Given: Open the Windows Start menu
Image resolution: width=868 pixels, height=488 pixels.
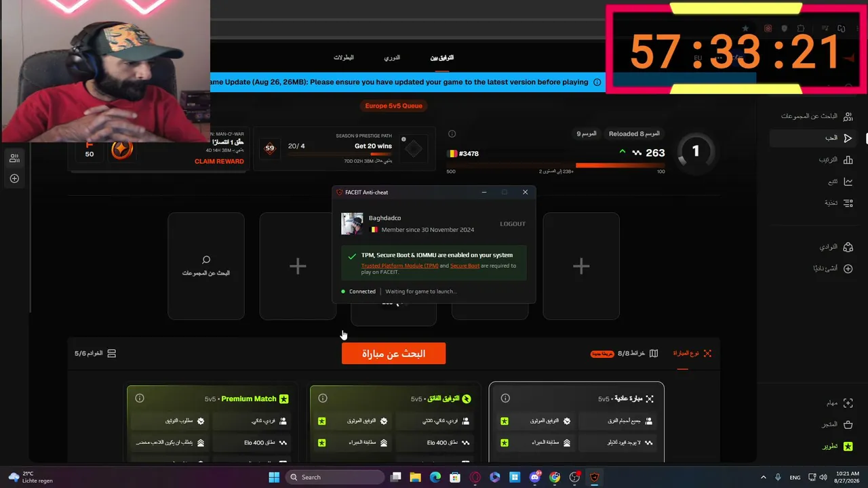Looking at the screenshot, I should pos(274,477).
